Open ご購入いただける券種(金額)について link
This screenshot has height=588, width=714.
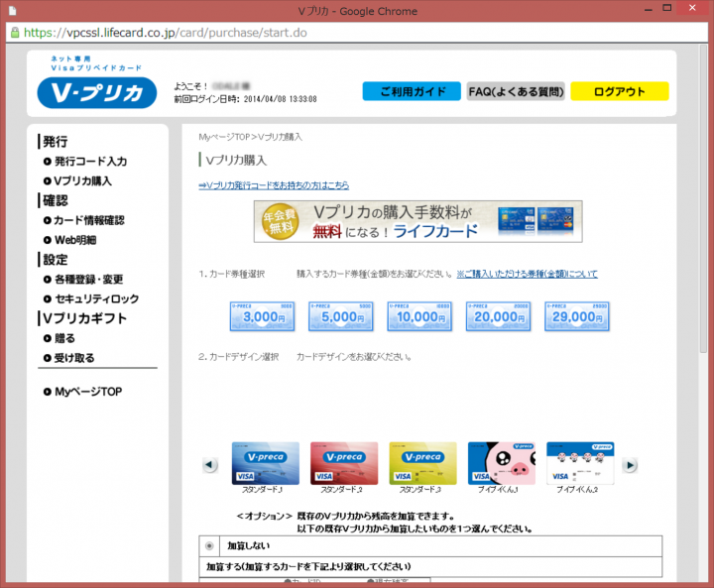(527, 274)
